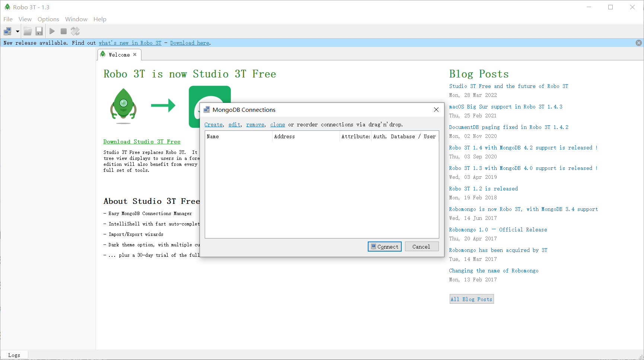Click the "Thu, 25 Feb 2021" date text
Image resolution: width=644 pixels, height=360 pixels.
point(473,116)
